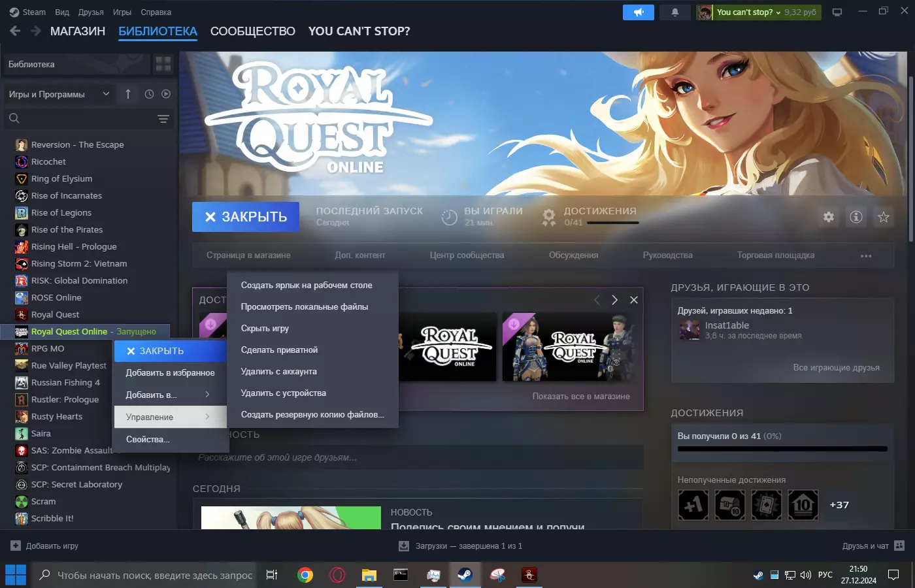Click the big blue 'ЗАКРЫТЬ' button
This screenshot has height=588, width=915.
point(246,217)
